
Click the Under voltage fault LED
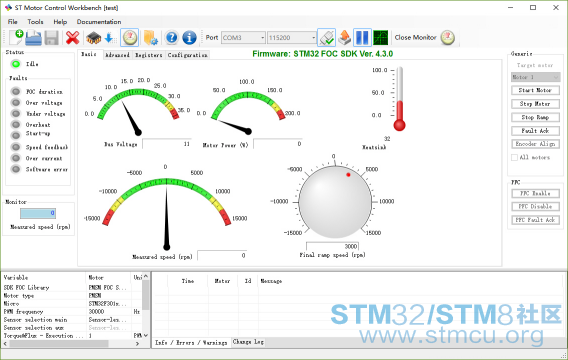16,113
